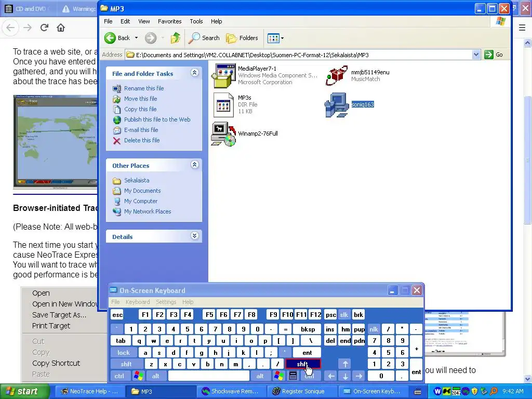Click the browser home icon
Viewport: 532px width, 399px height.
(x=61, y=28)
